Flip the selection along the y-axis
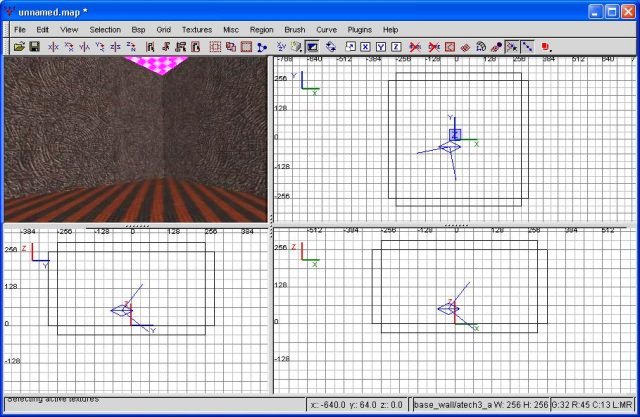Image resolution: width=640 pixels, height=417 pixels. click(84, 47)
